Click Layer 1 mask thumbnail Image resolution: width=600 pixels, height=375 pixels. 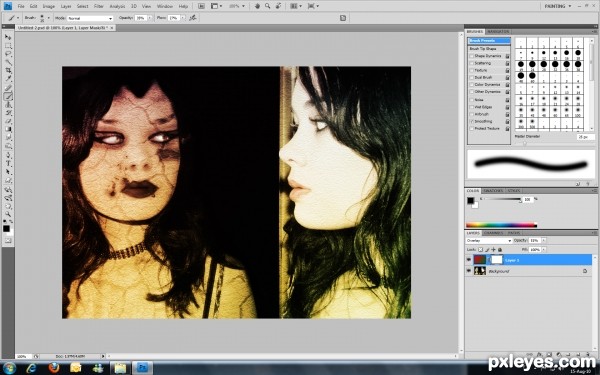497,260
